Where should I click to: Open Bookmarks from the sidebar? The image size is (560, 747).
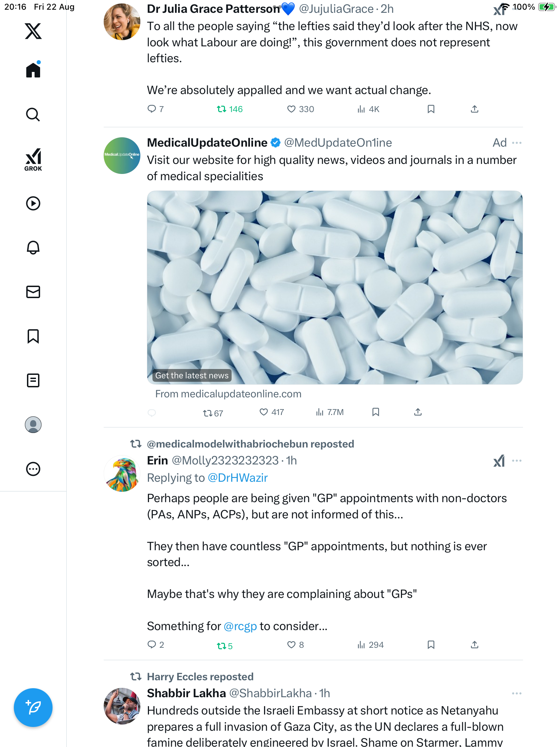33,336
